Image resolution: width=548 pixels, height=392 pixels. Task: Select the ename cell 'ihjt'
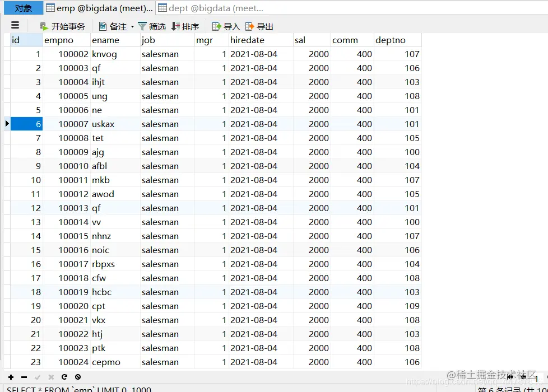click(x=115, y=82)
